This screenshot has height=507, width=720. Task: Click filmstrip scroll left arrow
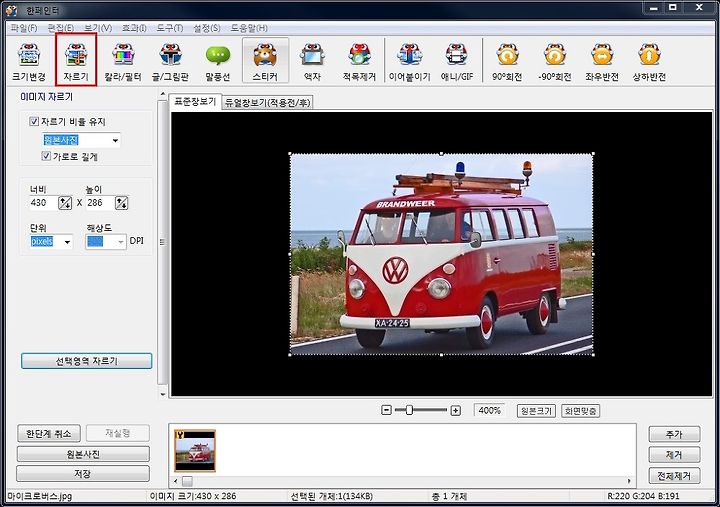pos(175,481)
